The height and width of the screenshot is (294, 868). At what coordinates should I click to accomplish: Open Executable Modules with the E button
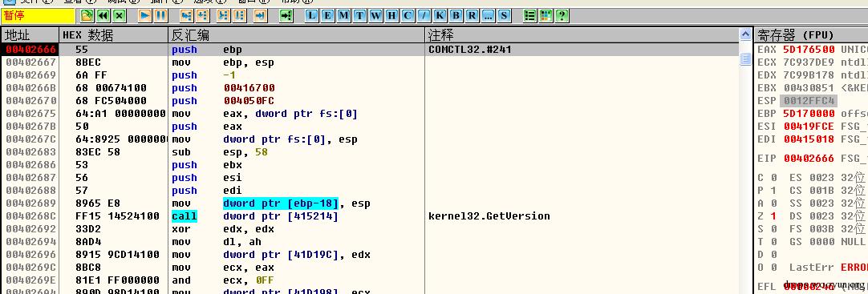pyautogui.click(x=328, y=15)
